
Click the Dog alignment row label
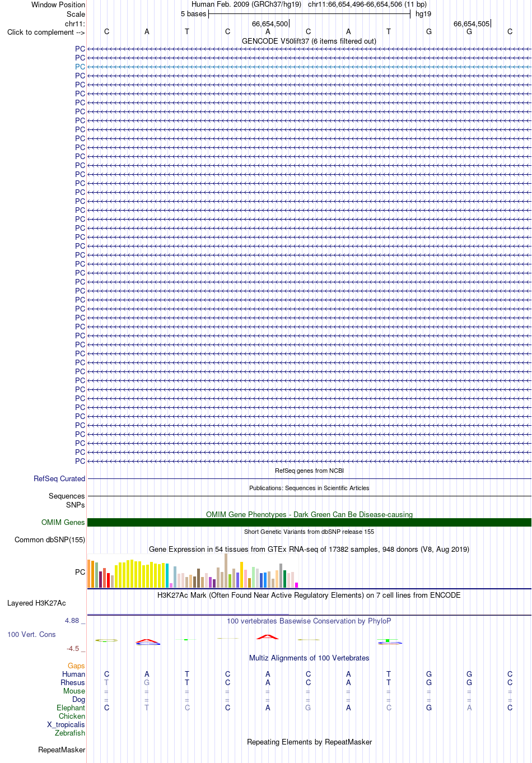click(79, 699)
